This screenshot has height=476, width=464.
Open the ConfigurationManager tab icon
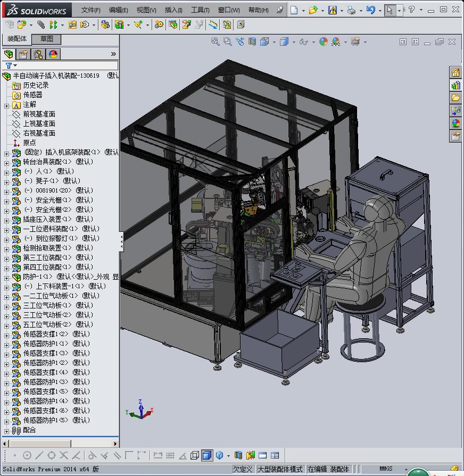(x=38, y=54)
